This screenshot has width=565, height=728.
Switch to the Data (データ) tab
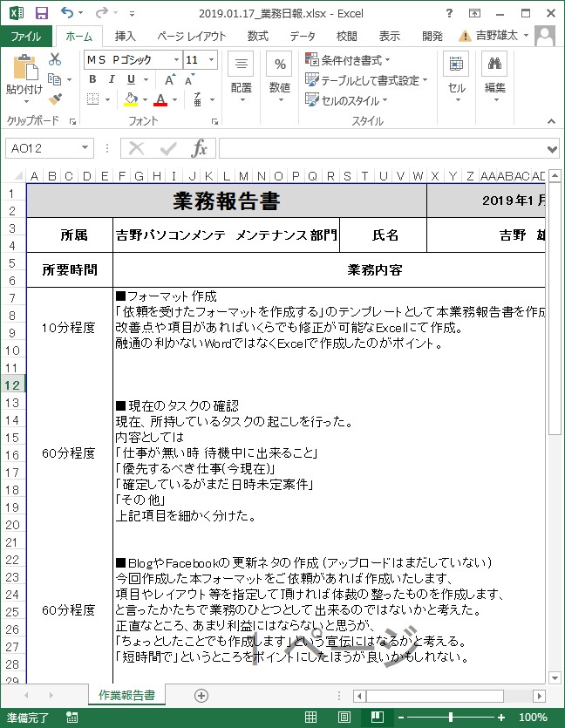pyautogui.click(x=303, y=37)
